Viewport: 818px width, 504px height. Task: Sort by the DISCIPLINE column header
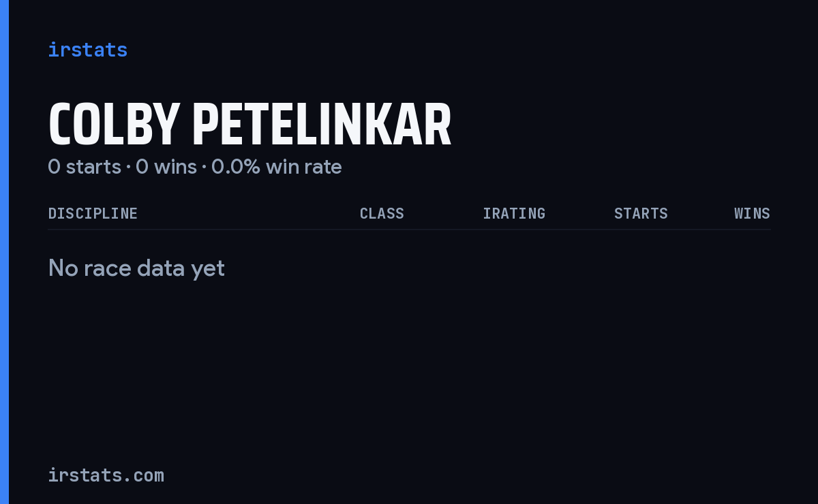click(93, 214)
